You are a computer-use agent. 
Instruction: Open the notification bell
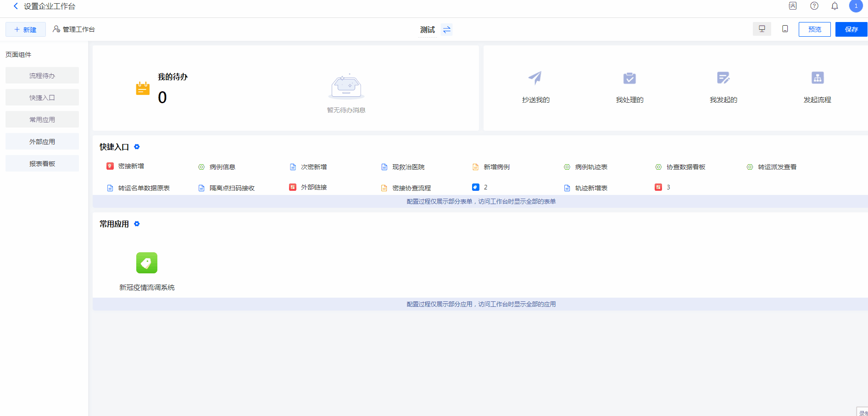click(835, 6)
